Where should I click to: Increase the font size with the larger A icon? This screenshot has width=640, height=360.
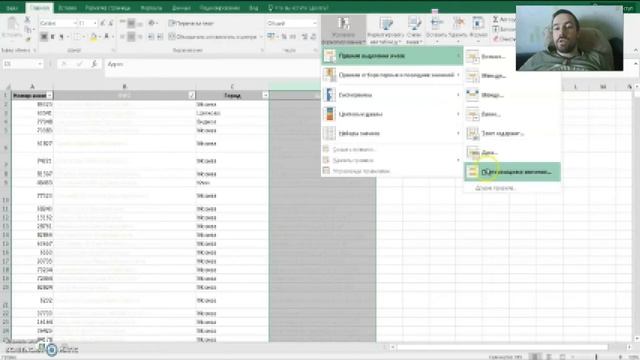(102, 23)
